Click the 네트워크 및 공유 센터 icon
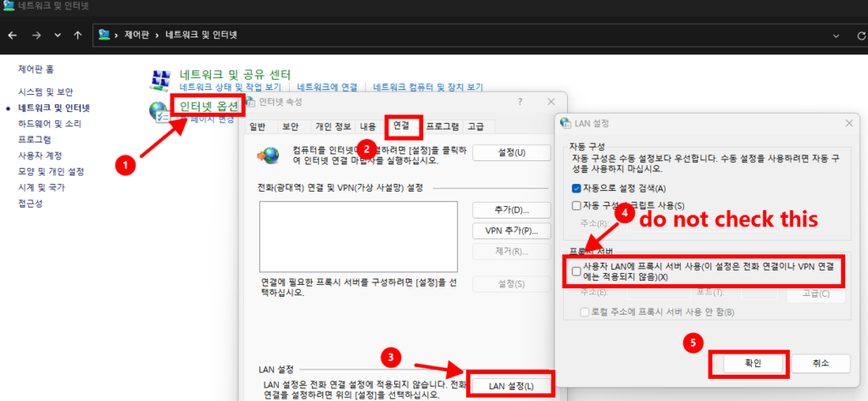The image size is (868, 401). [160, 78]
